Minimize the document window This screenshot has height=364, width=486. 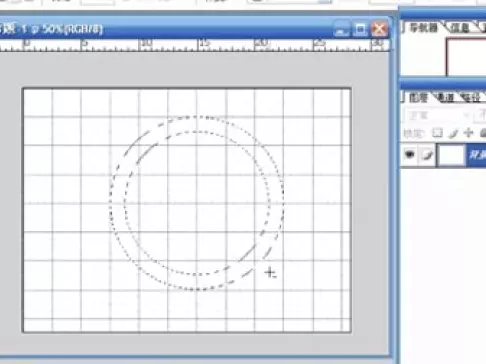coord(340,30)
